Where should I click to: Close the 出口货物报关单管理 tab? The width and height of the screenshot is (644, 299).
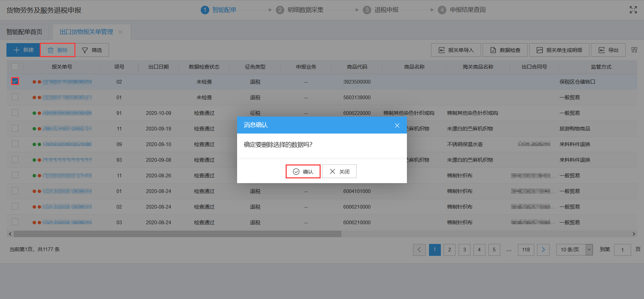click(x=120, y=32)
